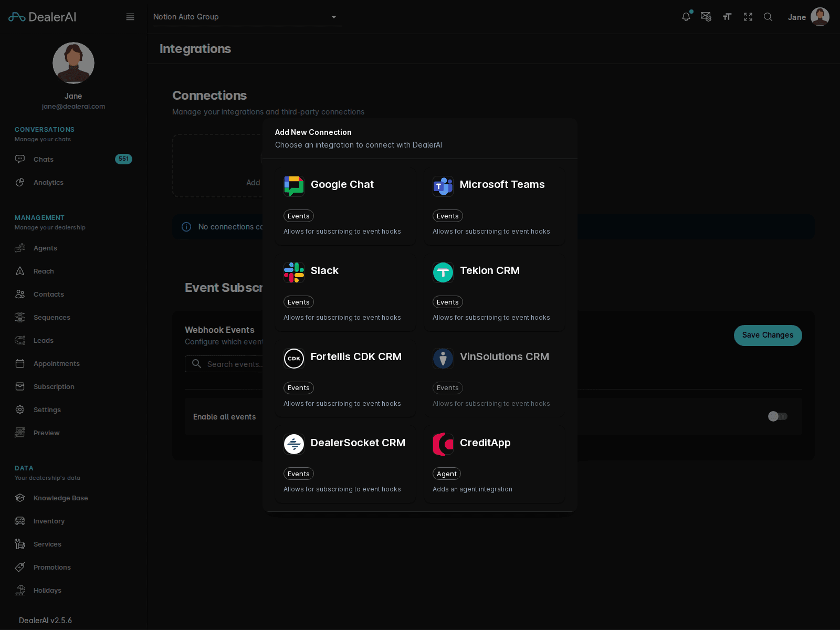Open the Chats section in the sidebar
The image size is (840, 630).
coord(44,159)
